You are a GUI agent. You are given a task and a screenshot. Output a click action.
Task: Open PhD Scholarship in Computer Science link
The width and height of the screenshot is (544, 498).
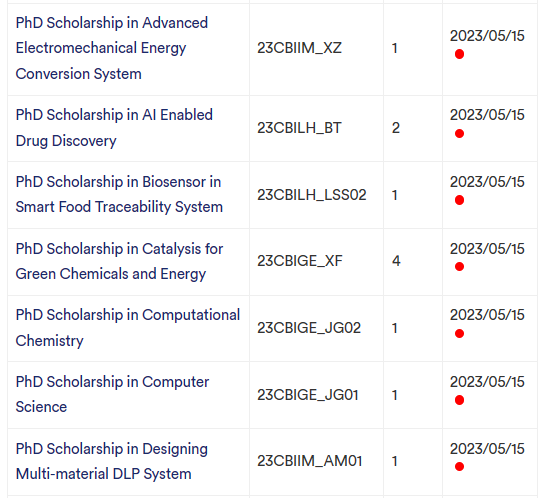112,394
